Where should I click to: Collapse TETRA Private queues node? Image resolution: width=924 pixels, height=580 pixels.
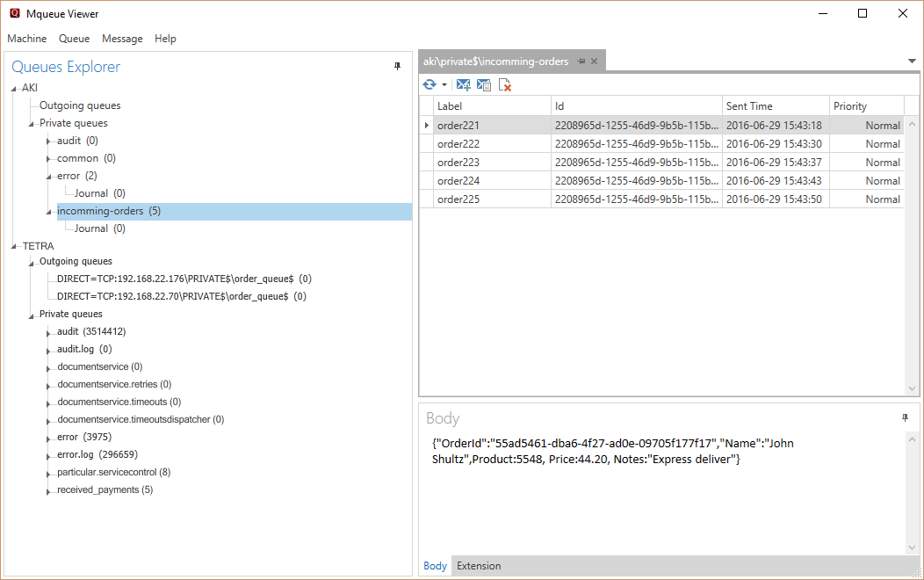[x=32, y=316]
